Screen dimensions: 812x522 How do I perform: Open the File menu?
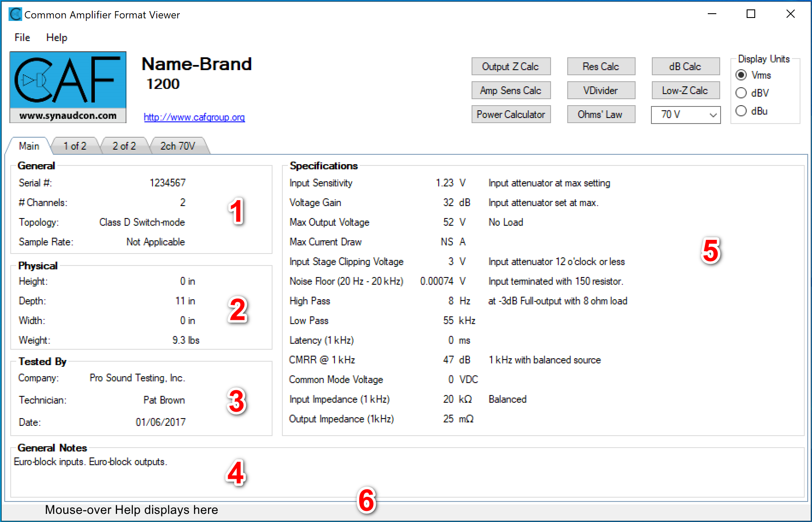pyautogui.click(x=22, y=38)
